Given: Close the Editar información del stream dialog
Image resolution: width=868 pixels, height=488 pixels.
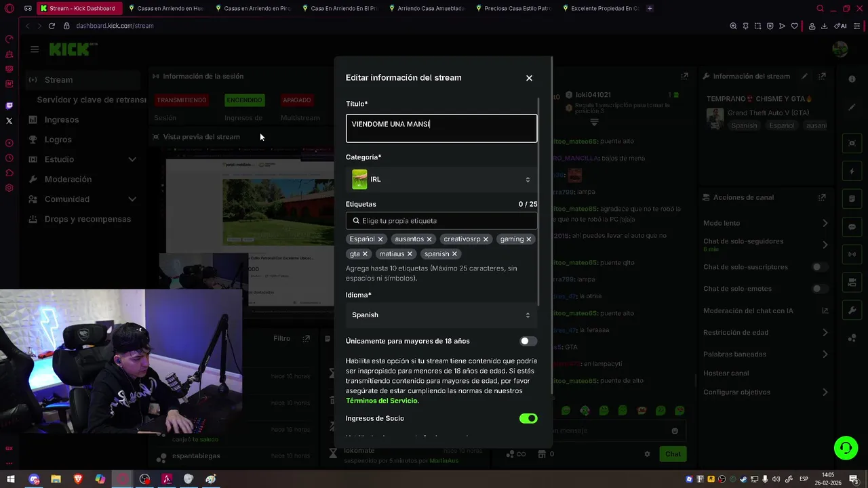Looking at the screenshot, I should coord(529,78).
